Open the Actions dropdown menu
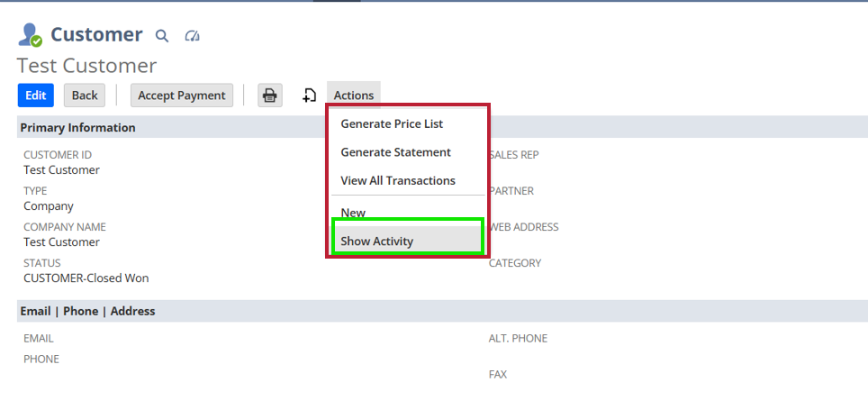868x410 pixels. point(353,96)
